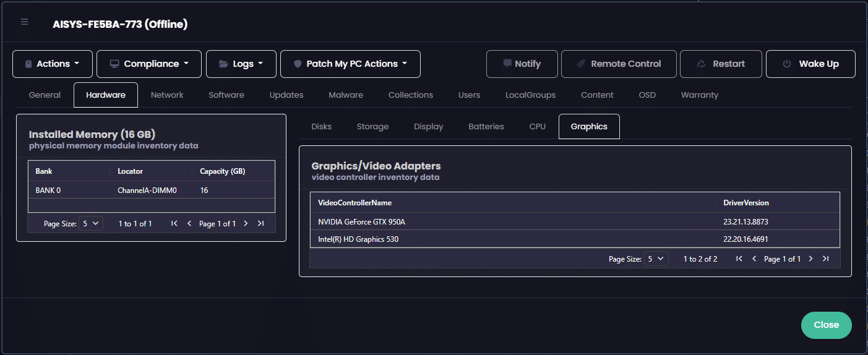Viewport: 868px width, 355px height.
Task: Expand the Actions dropdown
Action: pyautogui.click(x=53, y=64)
